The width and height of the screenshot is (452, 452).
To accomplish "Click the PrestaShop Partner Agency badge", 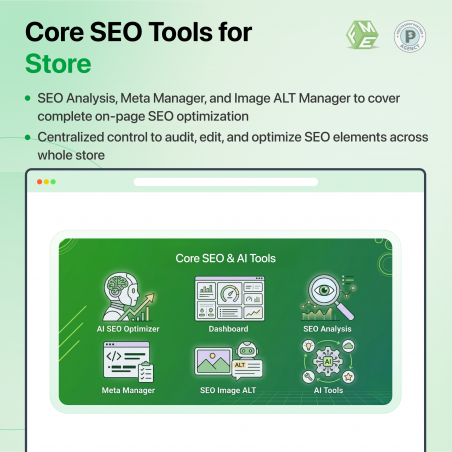I will (410, 36).
